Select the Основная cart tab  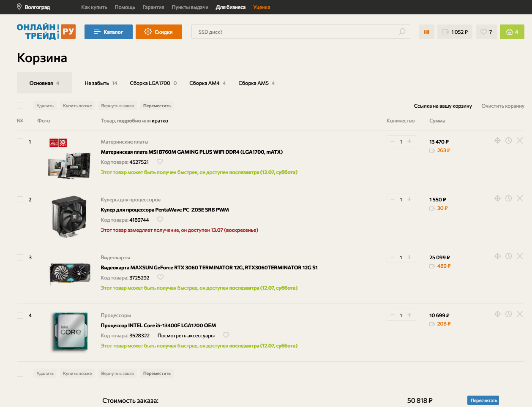point(44,83)
